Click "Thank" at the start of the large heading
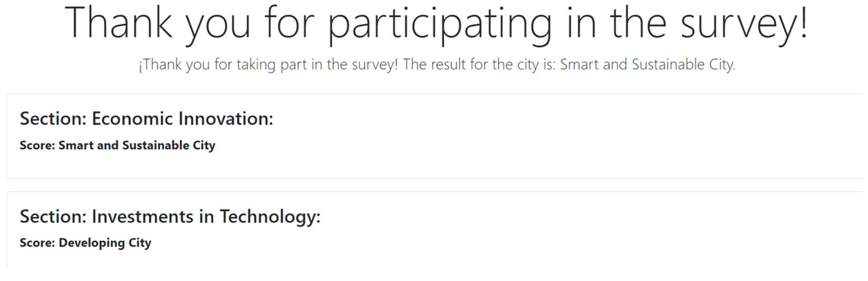 119,23
